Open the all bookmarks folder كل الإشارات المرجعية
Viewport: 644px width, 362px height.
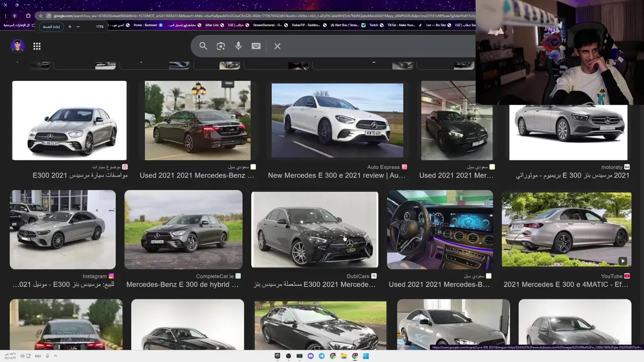(x=20, y=25)
